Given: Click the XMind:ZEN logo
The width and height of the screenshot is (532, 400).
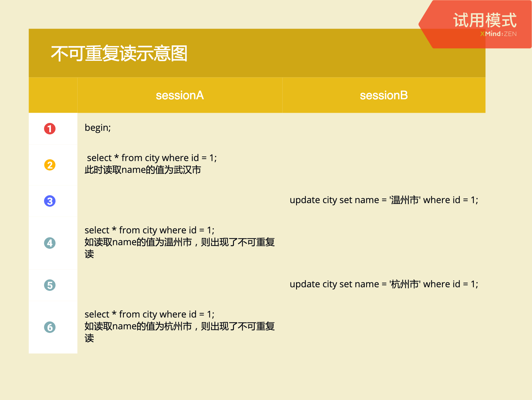Looking at the screenshot, I should [x=498, y=34].
